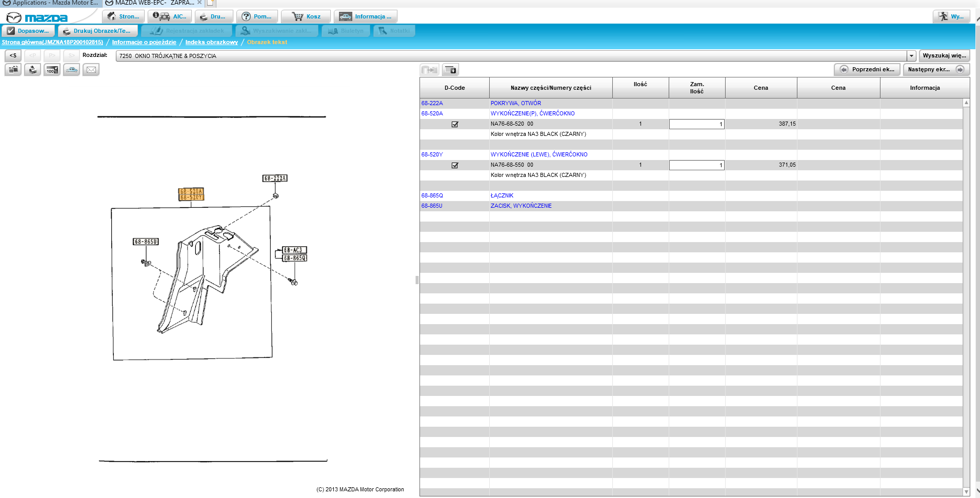Image resolution: width=980 pixels, height=498 pixels.
Task: Click the 68-AC3 label in diagram
Action: coord(294,250)
